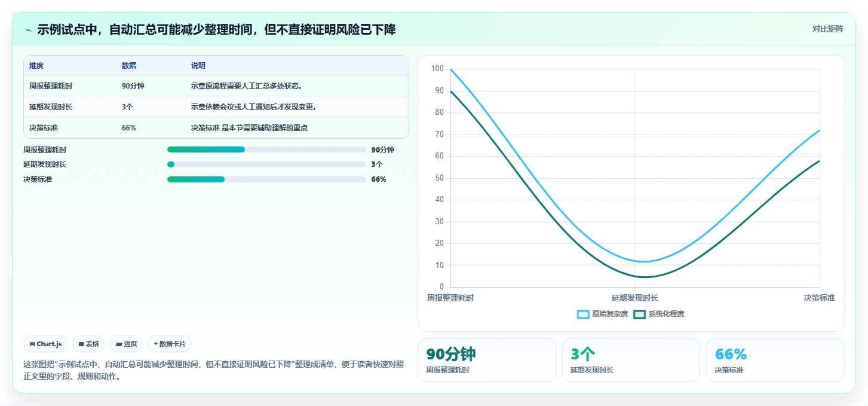Screen dimensions: 868x406
Task: Click the 周报整理耗时 table row label
Action: pos(51,86)
